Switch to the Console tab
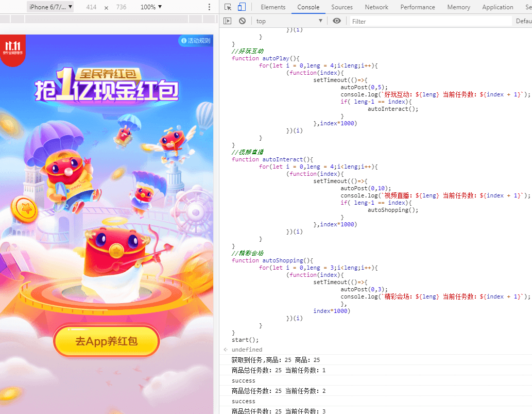532x414 pixels. [x=308, y=7]
